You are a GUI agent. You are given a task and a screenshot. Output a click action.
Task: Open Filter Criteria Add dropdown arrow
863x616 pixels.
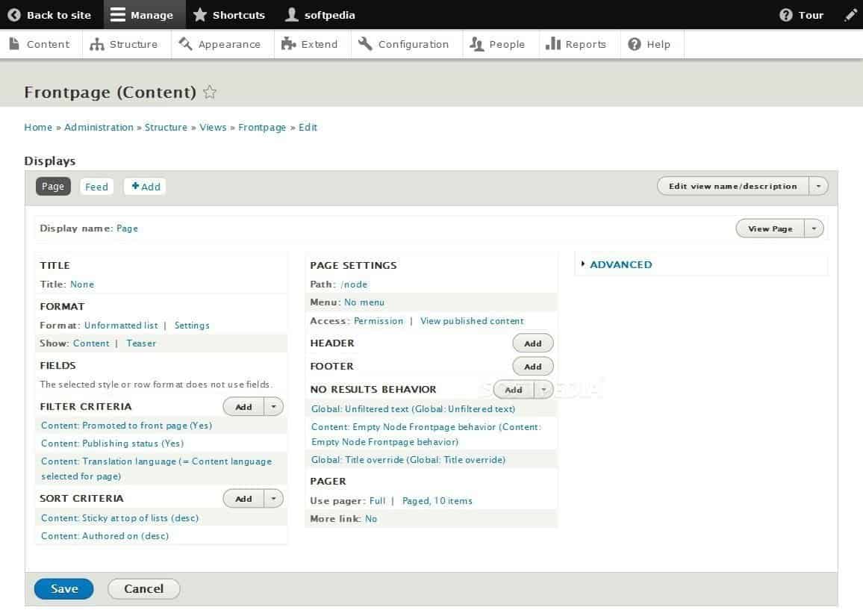pyautogui.click(x=273, y=407)
